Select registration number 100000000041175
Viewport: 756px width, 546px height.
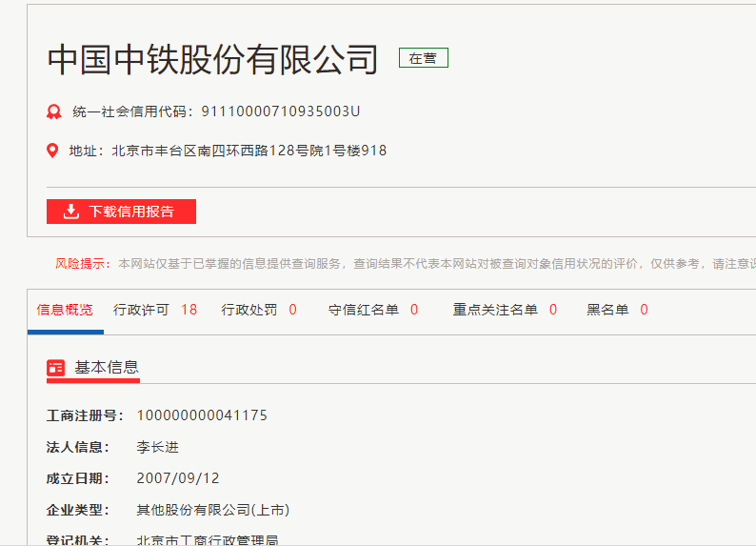[202, 415]
